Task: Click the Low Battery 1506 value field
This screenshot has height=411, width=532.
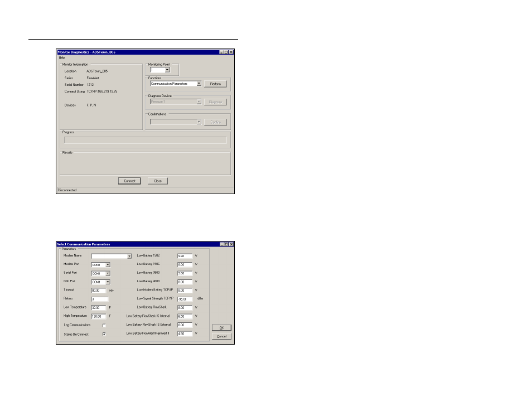Action: tap(185, 265)
